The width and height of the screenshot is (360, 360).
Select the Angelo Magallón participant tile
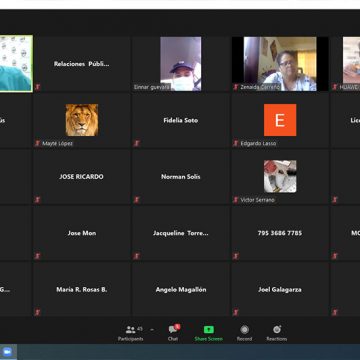coord(181,289)
